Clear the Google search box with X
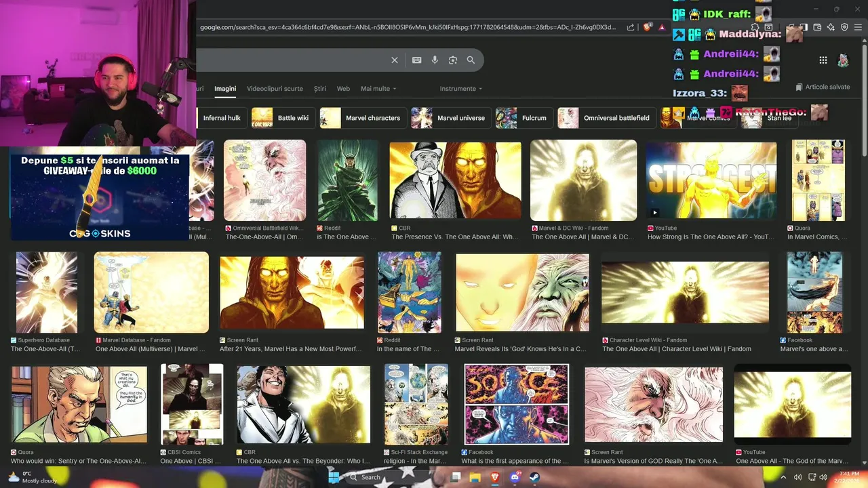 point(395,60)
